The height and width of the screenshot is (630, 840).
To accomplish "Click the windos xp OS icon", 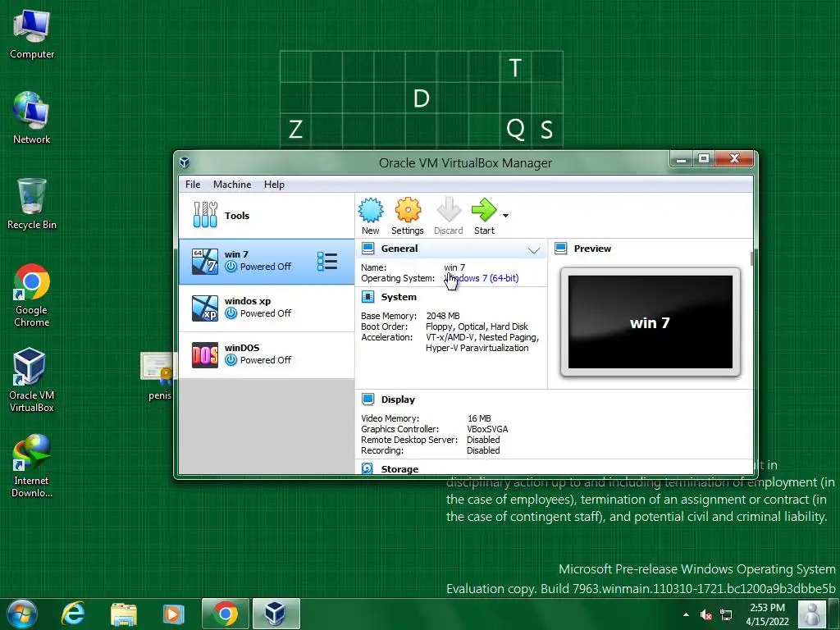I will [x=204, y=308].
